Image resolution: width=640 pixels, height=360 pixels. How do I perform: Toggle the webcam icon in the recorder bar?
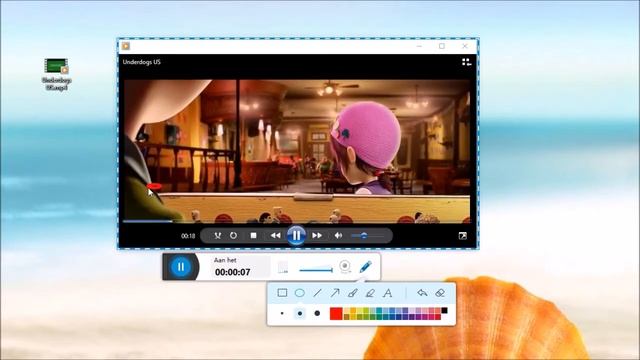point(345,267)
